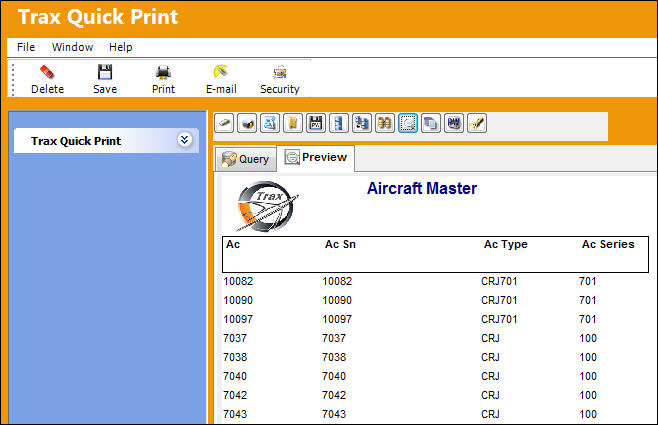This screenshot has height=425, width=658.
Task: Click series 100 in row 7038
Action: pyautogui.click(x=588, y=357)
